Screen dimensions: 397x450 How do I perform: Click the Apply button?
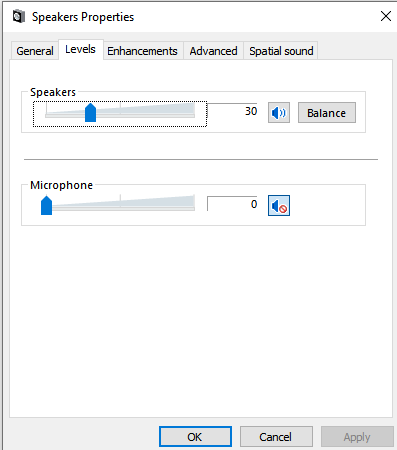point(357,437)
